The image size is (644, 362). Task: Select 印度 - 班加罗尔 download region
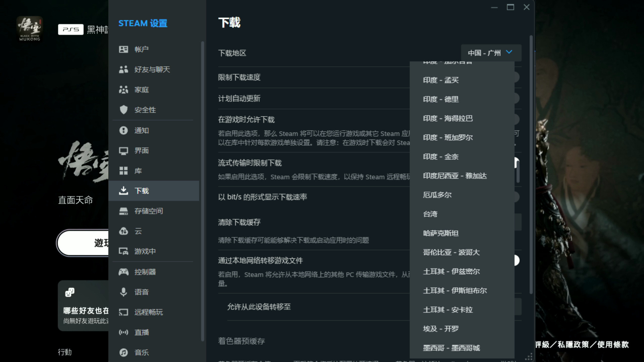point(462,137)
